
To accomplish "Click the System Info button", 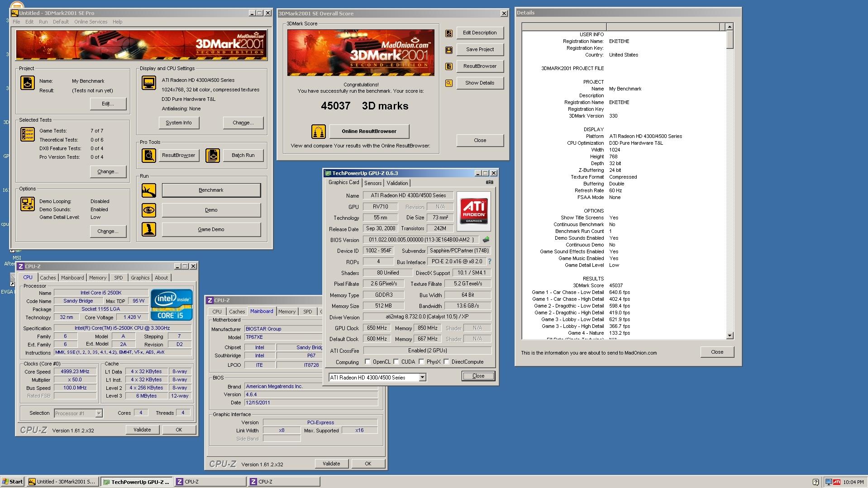I will (179, 123).
